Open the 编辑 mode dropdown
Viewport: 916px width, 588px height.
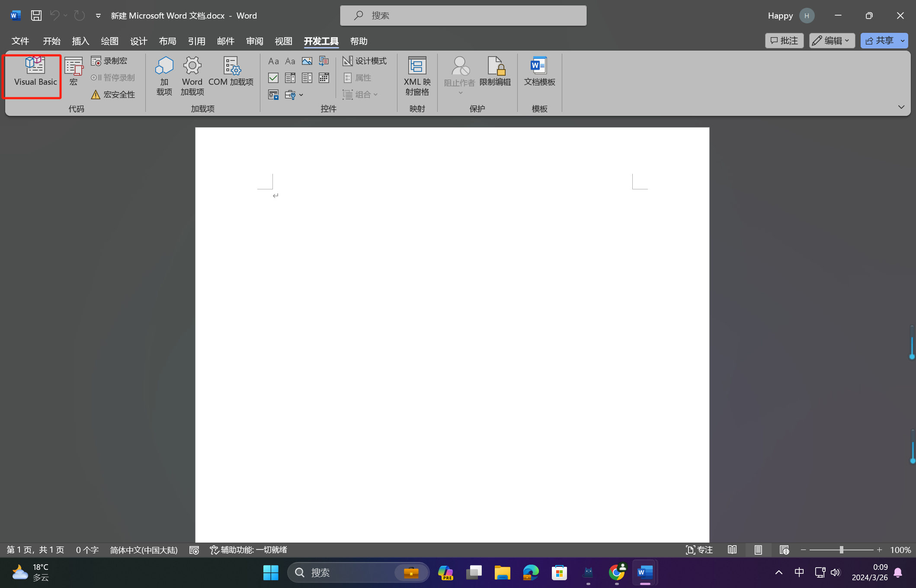(x=832, y=41)
